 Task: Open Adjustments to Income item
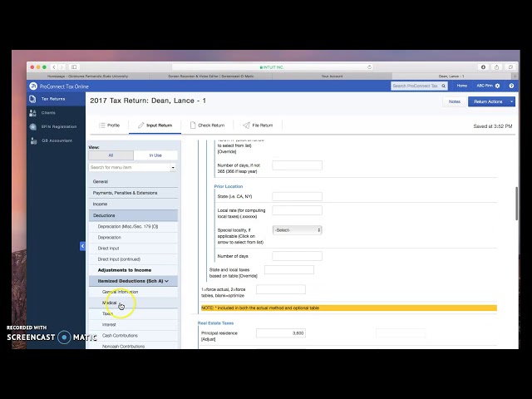pyautogui.click(x=133, y=270)
